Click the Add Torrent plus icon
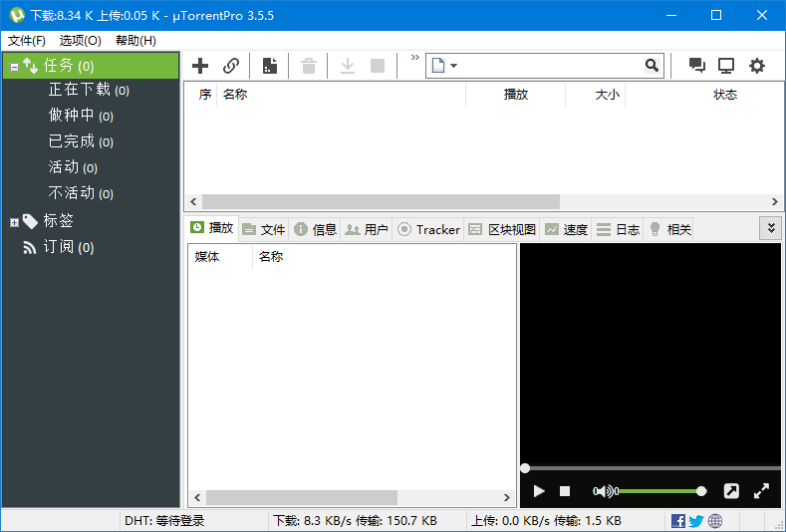Image resolution: width=786 pixels, height=532 pixels. (x=200, y=66)
